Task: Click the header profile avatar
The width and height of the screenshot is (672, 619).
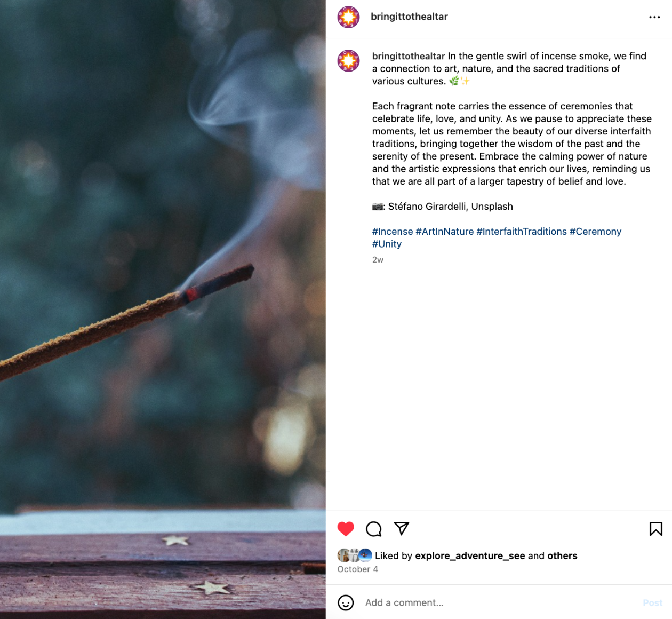Action: tap(348, 17)
